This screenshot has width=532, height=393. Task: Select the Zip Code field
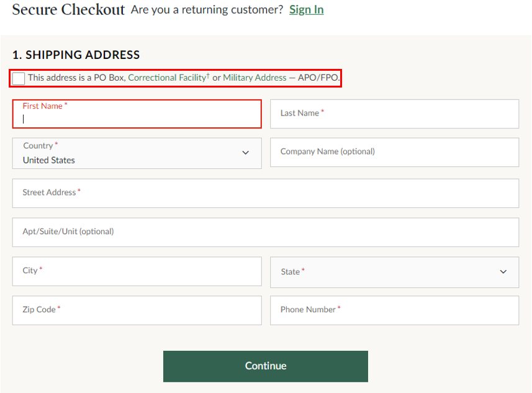[x=137, y=310]
